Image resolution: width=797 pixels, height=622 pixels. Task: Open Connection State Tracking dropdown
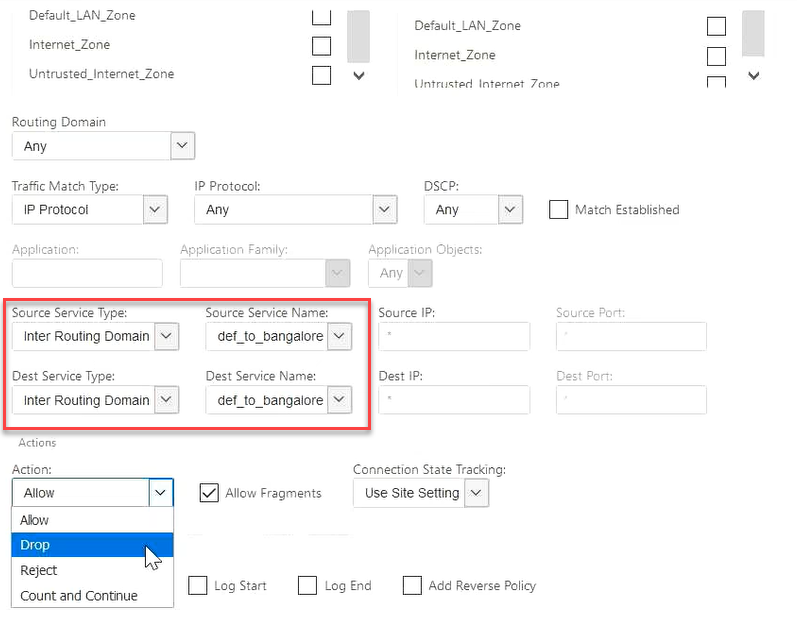(476, 493)
